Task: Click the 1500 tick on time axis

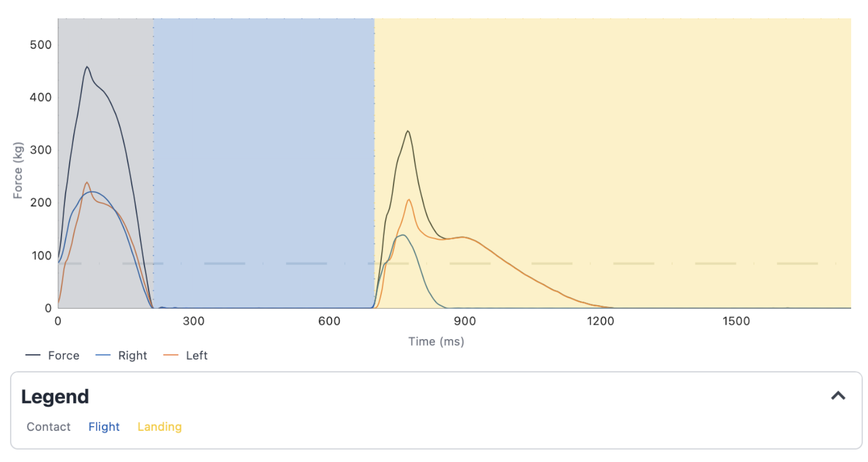Action: (x=736, y=321)
